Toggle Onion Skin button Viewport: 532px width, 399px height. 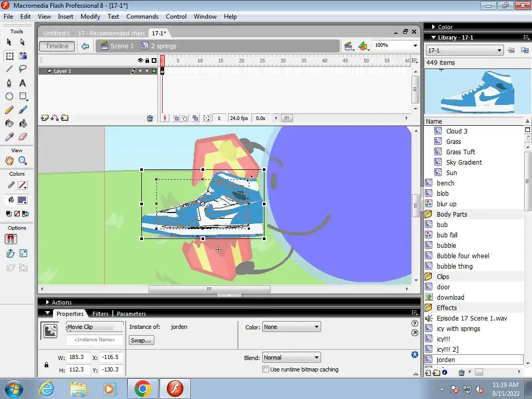pyautogui.click(x=176, y=118)
